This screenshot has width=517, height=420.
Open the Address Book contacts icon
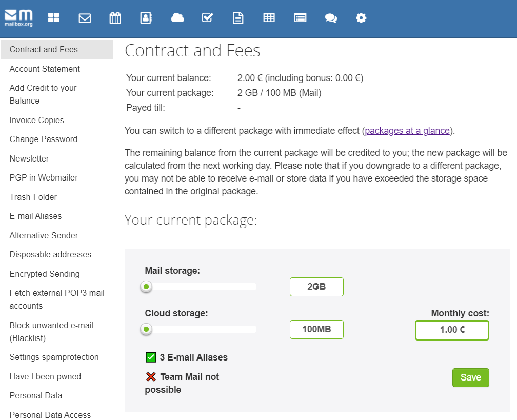coord(146,18)
